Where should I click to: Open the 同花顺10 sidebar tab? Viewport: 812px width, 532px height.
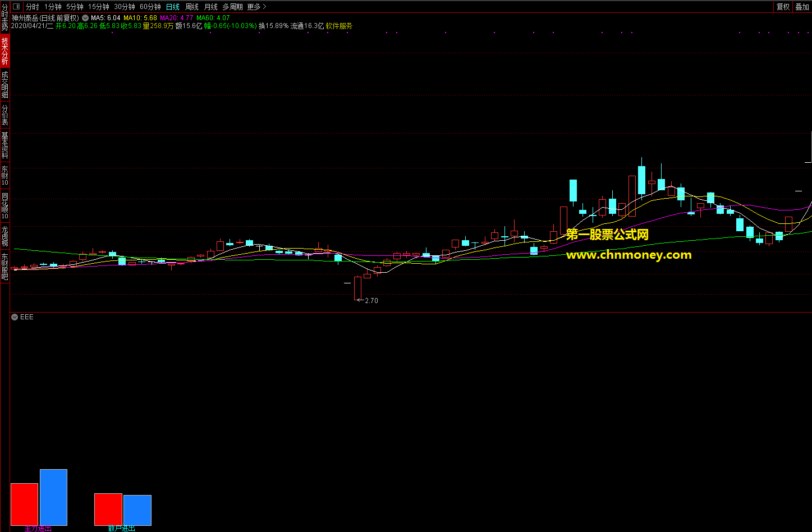point(4,206)
